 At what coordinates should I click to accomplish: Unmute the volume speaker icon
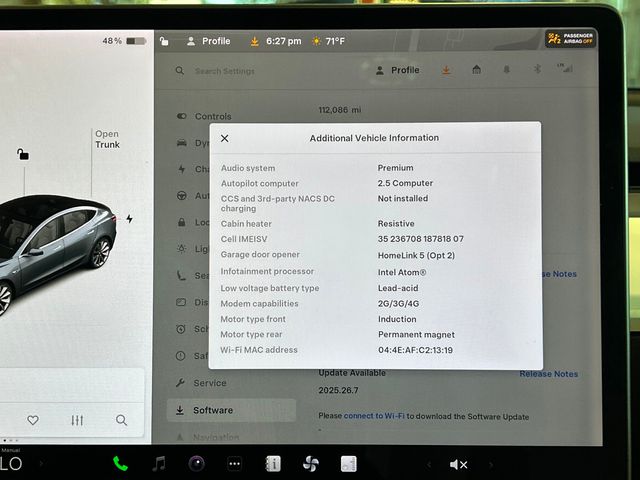[x=458, y=464]
